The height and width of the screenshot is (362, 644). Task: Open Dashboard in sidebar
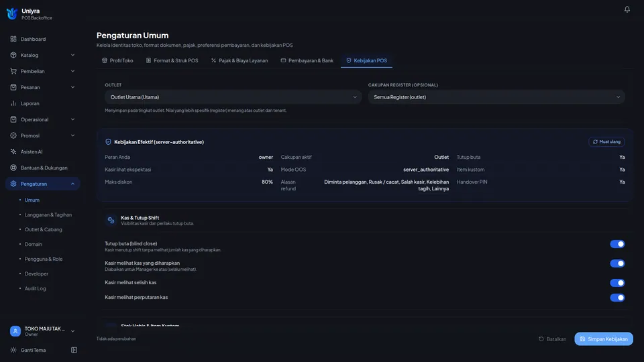click(43, 39)
